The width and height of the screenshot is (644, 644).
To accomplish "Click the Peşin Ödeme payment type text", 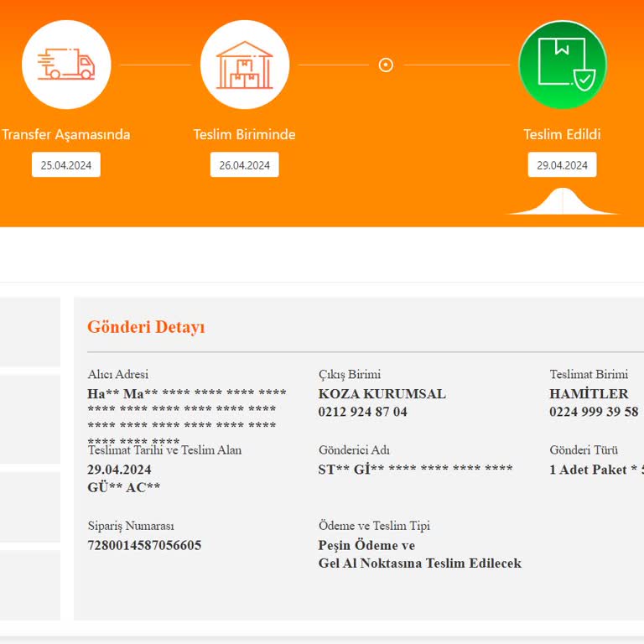I will point(366,545).
